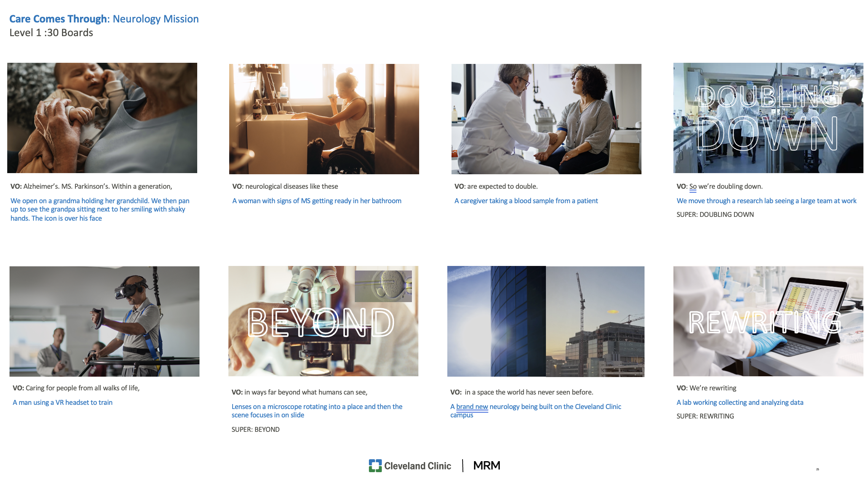868x487 pixels.
Task: Click the slide page number at bottom right
Action: tap(817, 469)
